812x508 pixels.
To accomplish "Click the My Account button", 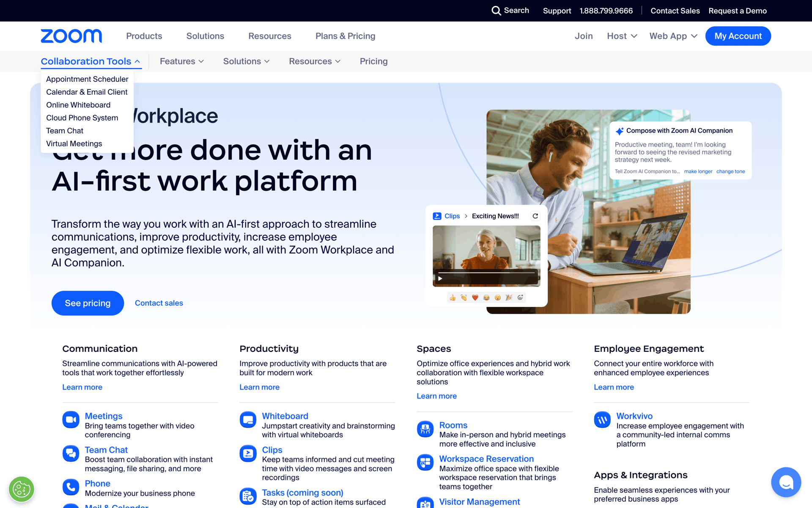I will click(738, 36).
